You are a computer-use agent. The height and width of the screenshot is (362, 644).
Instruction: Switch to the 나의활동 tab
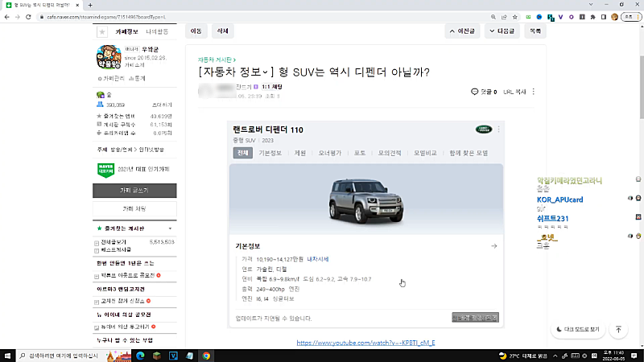(159, 31)
